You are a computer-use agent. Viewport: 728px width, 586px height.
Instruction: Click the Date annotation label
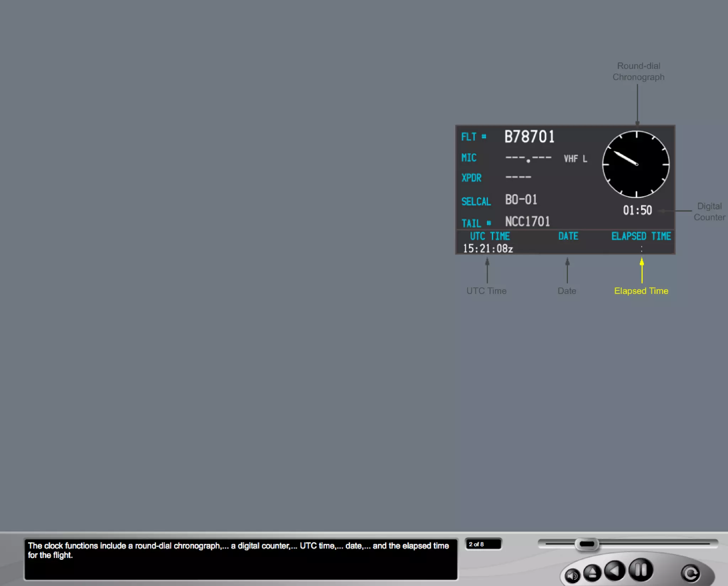click(567, 291)
